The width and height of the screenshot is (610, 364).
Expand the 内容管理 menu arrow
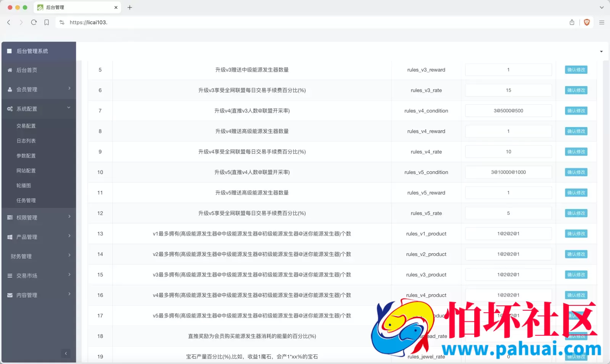[69, 294]
